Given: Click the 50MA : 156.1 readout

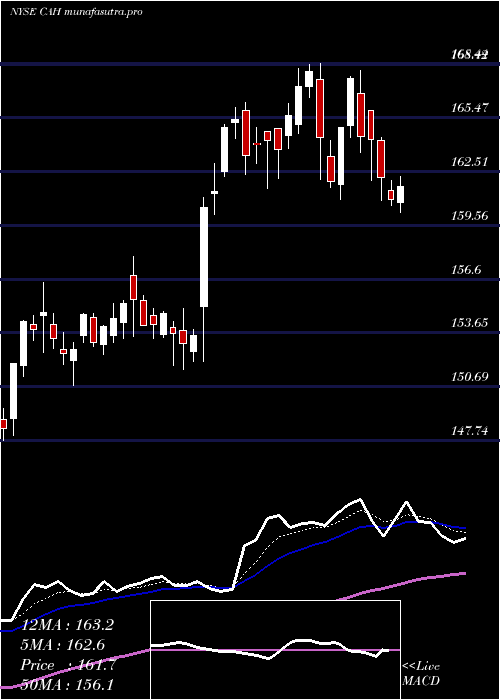Looking at the screenshot, I should click(x=67, y=685).
